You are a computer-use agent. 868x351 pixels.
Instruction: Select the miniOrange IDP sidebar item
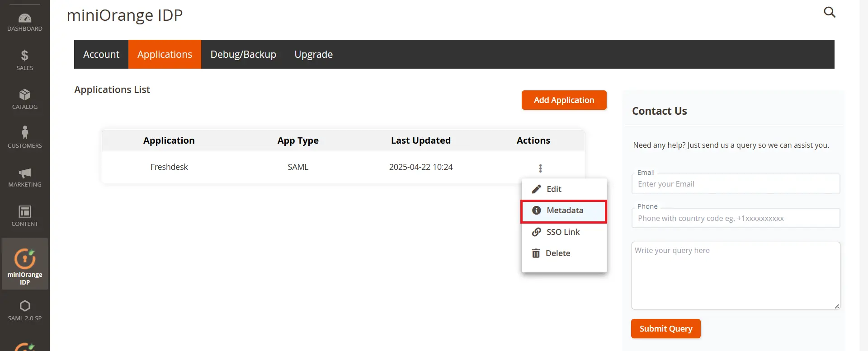point(25,264)
